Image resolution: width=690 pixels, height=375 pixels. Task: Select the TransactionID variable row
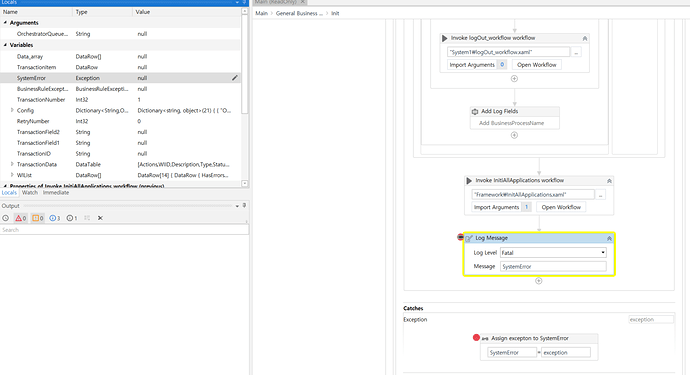point(120,154)
